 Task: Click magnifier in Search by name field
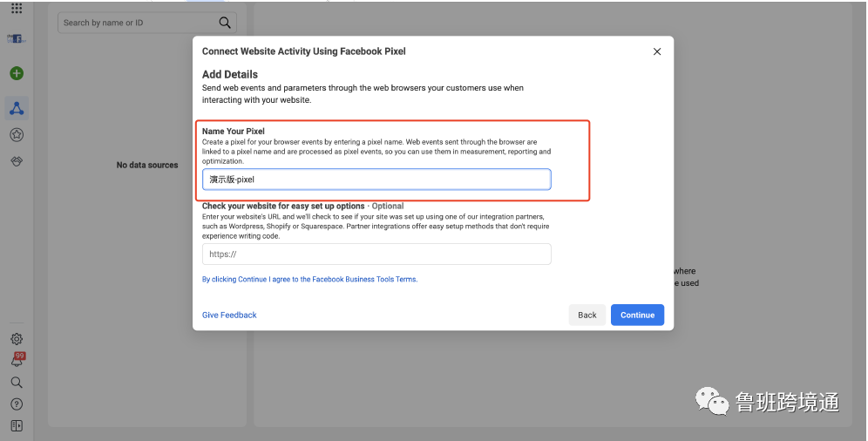pyautogui.click(x=225, y=23)
